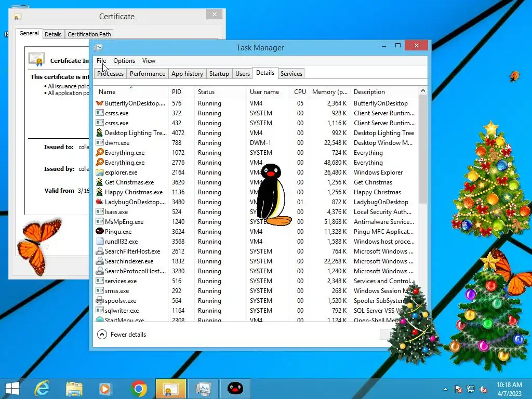Switch to the Startup tab

tap(219, 74)
